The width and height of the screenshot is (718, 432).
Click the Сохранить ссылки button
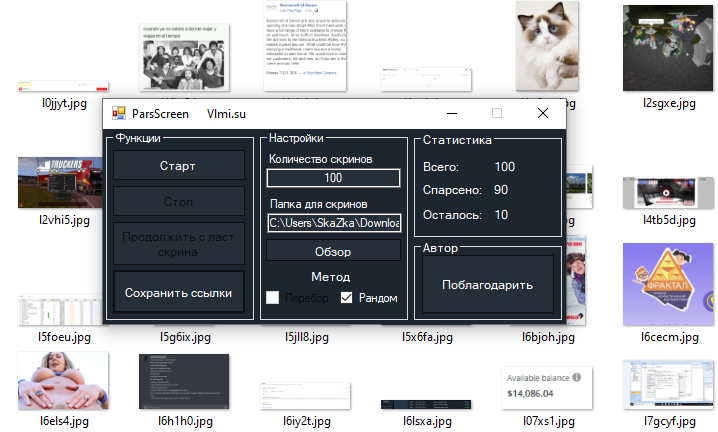pos(178,293)
